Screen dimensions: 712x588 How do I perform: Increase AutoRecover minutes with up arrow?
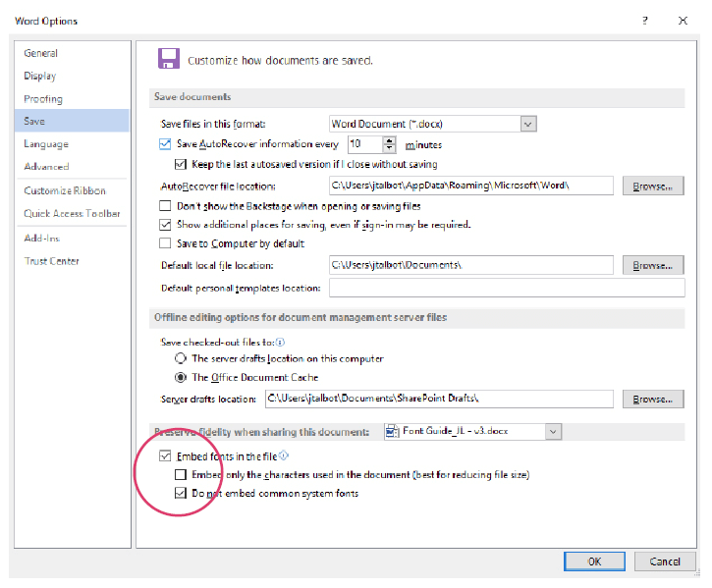pos(389,140)
